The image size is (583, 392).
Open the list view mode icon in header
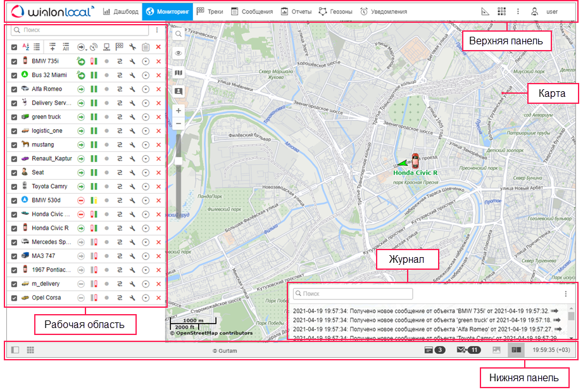(x=37, y=47)
